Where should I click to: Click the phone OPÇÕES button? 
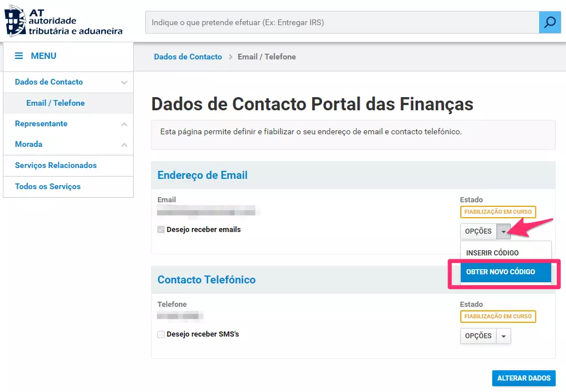point(479,336)
